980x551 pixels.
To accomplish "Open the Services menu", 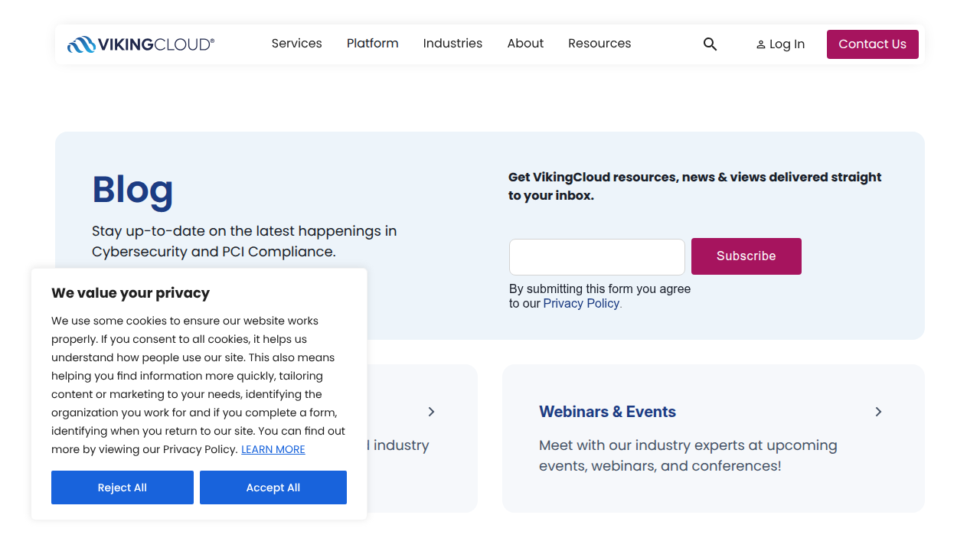I will click(x=296, y=44).
